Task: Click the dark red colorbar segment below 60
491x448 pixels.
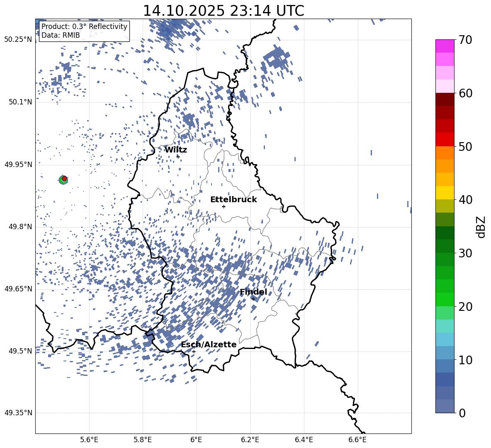Action: (445, 99)
